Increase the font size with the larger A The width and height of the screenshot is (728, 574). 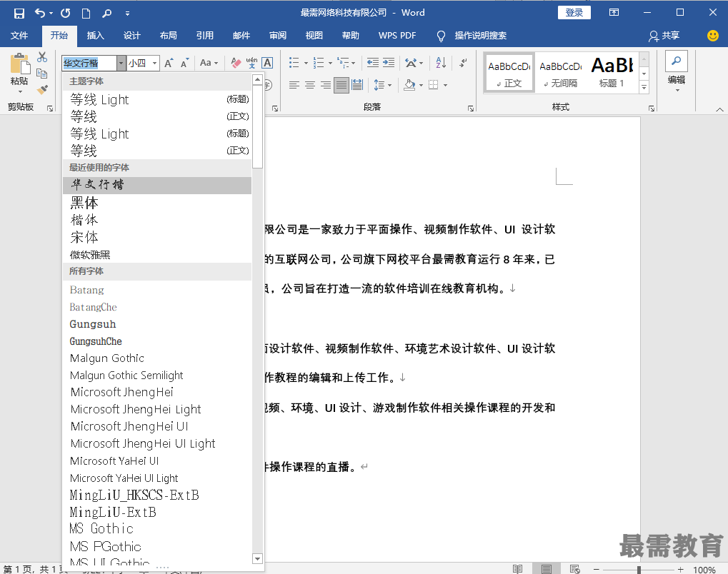(169, 63)
